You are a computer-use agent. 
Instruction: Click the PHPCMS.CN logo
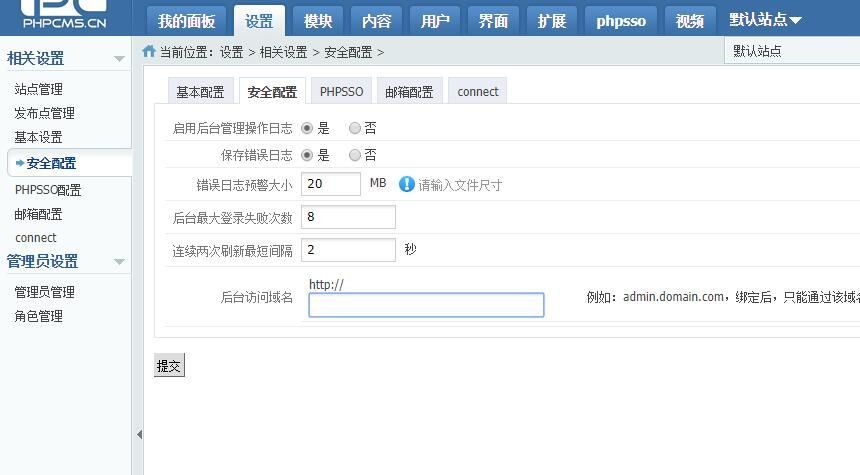click(64, 15)
